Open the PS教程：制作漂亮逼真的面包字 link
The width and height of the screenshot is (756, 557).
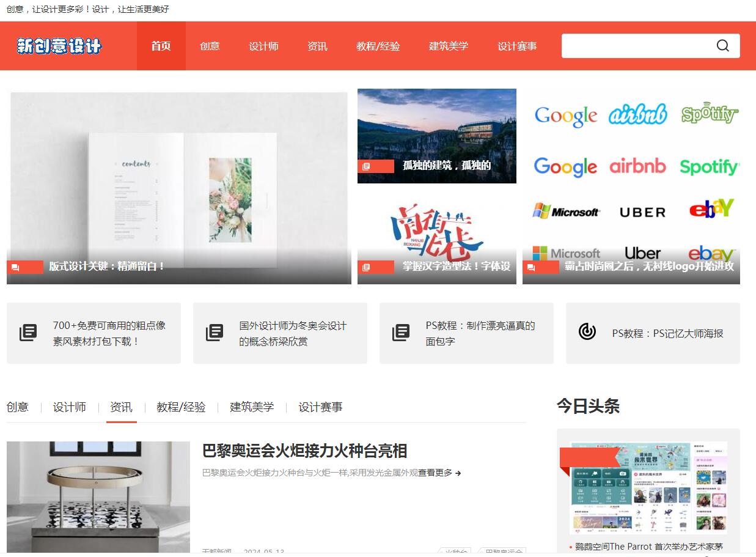480,333
